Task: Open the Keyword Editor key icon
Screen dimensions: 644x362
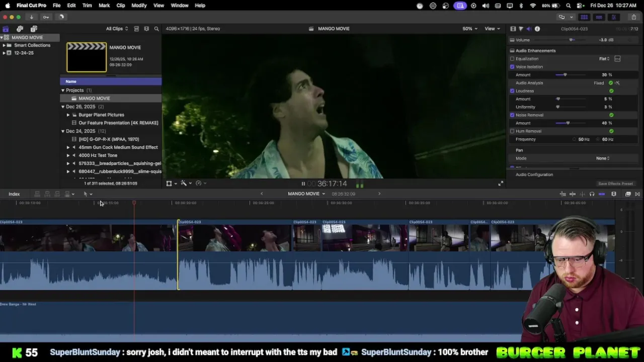Action: click(x=46, y=17)
